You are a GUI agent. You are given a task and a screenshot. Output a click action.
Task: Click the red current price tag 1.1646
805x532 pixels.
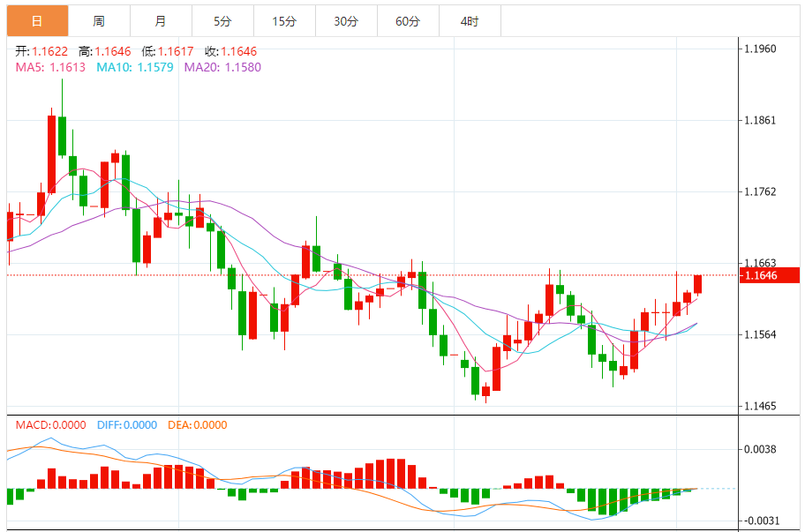770,275
